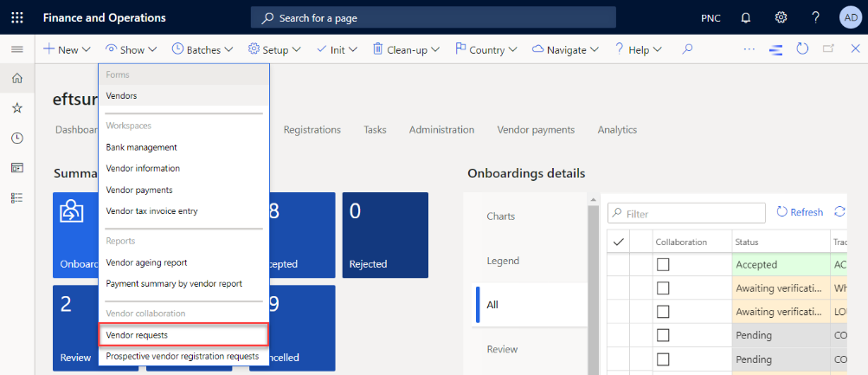The height and width of the screenshot is (375, 868).
Task: Click the Review tile showing 2
Action: tap(76, 328)
